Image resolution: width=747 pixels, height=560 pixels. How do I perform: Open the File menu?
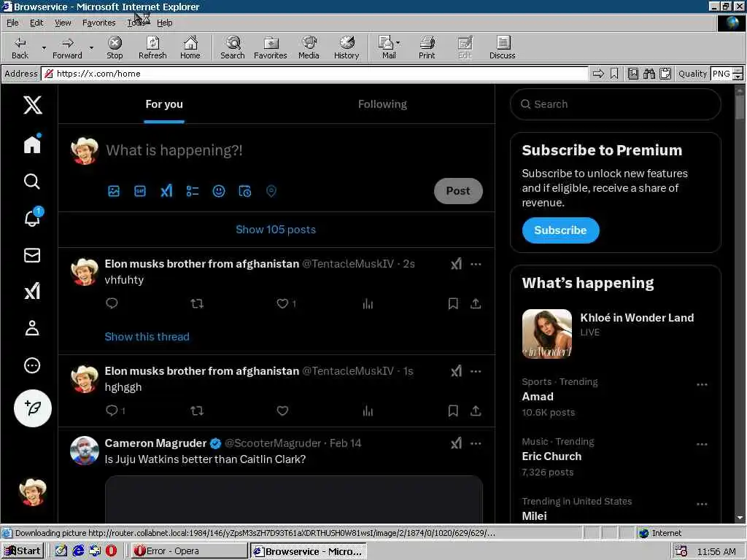click(12, 23)
